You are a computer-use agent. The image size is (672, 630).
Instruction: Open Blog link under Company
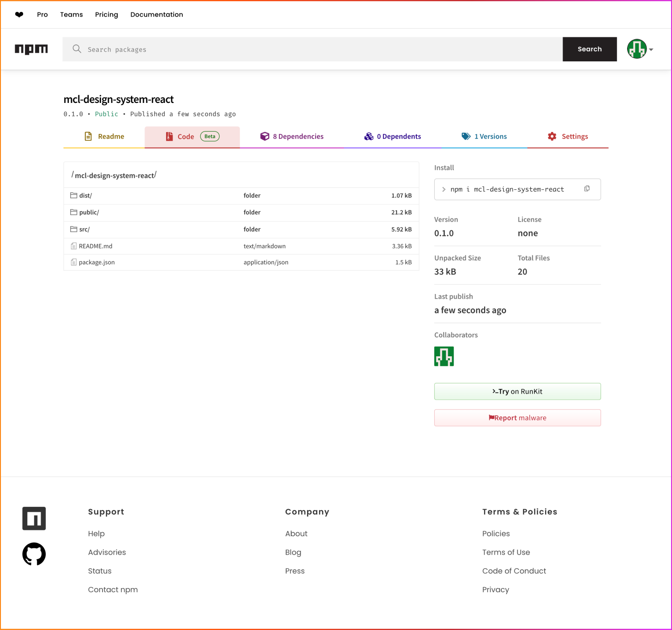(x=293, y=552)
